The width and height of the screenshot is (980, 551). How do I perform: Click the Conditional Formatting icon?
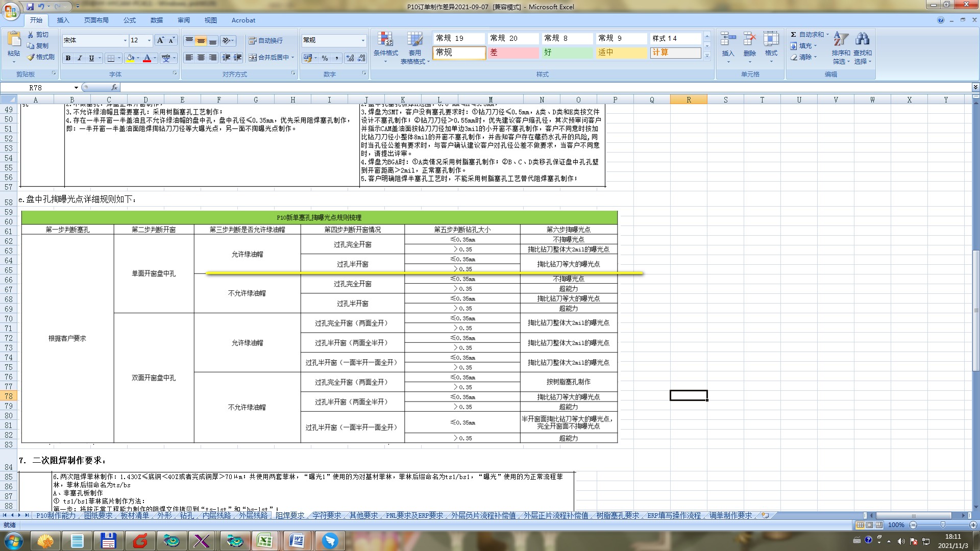(385, 40)
